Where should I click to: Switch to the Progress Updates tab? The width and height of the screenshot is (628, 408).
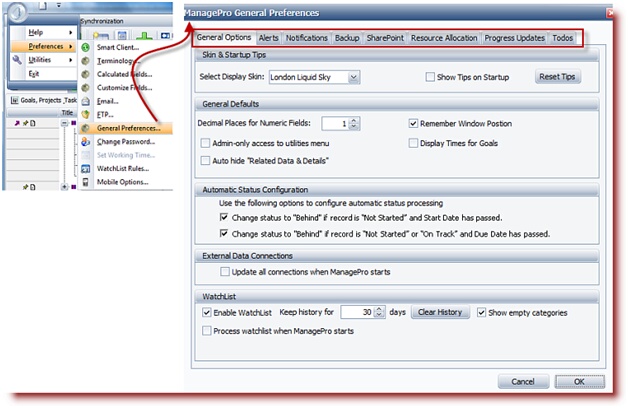[515, 38]
